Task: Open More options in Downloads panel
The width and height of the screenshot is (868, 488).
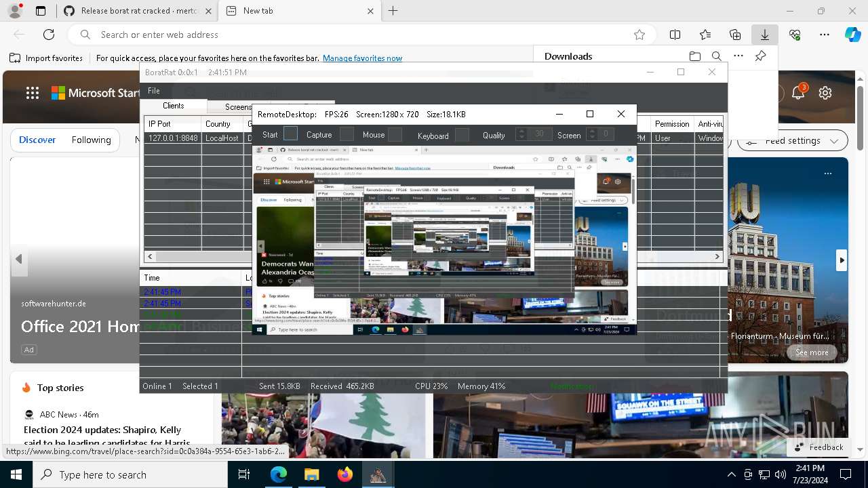Action: click(x=738, y=56)
